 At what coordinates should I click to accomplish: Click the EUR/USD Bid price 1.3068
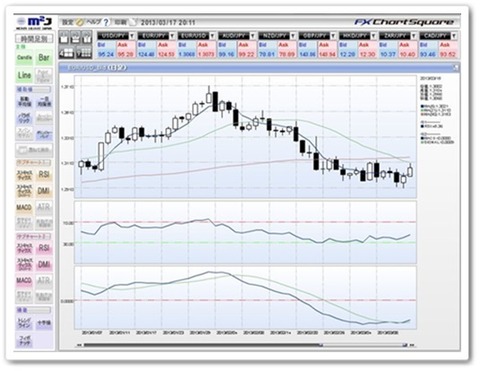tap(187, 54)
